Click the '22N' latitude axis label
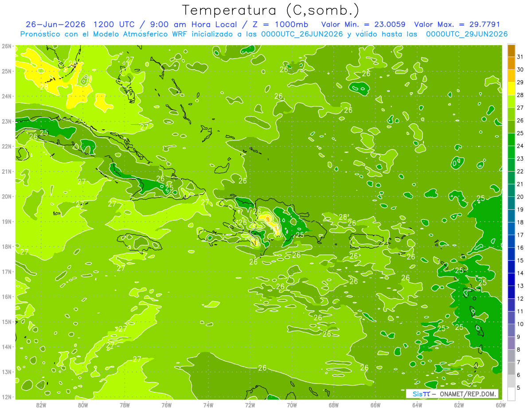The width and height of the screenshot is (532, 411). tap(6, 146)
